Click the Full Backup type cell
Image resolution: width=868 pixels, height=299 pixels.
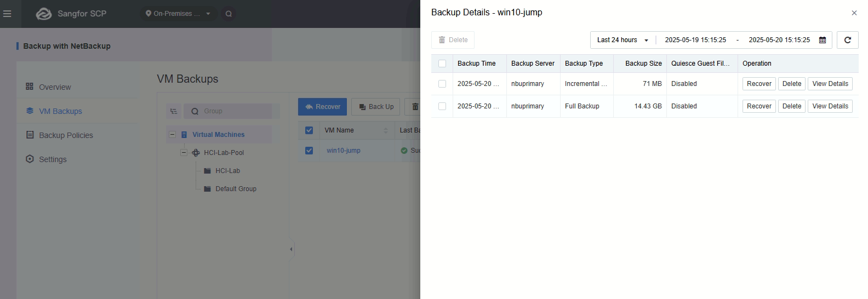(x=587, y=106)
